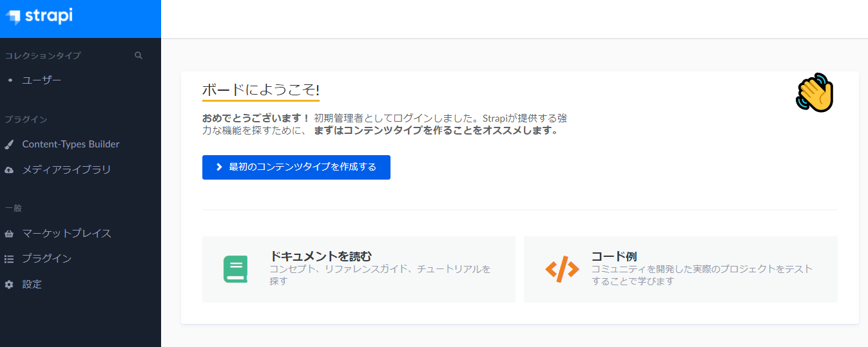Click the paintbrush icon beside Content-Types Builder
The height and width of the screenshot is (347, 868).
[9, 144]
